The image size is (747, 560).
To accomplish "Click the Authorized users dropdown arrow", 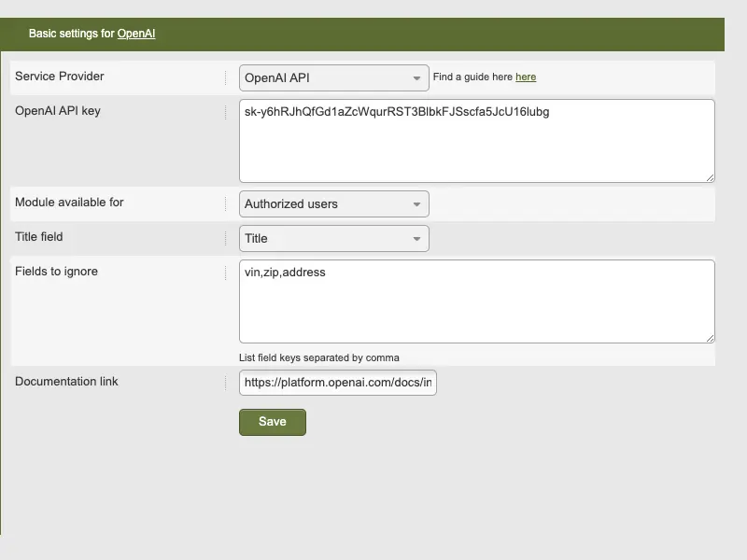I will click(x=416, y=204).
